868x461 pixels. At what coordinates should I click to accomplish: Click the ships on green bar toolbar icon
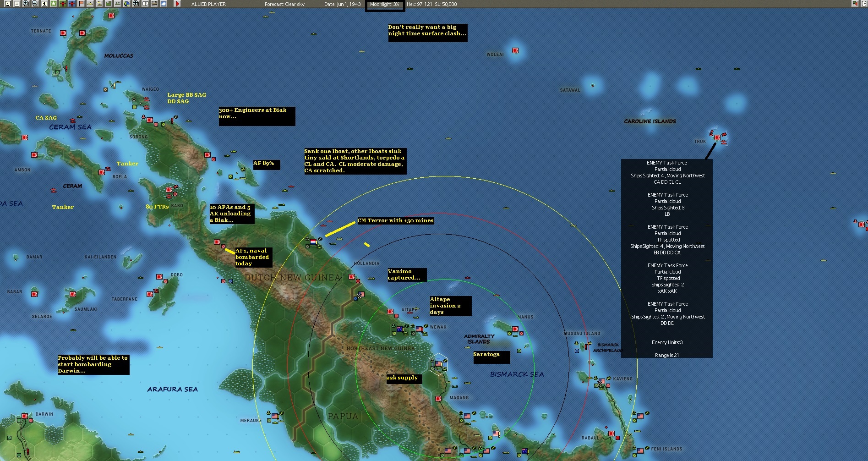click(118, 4)
